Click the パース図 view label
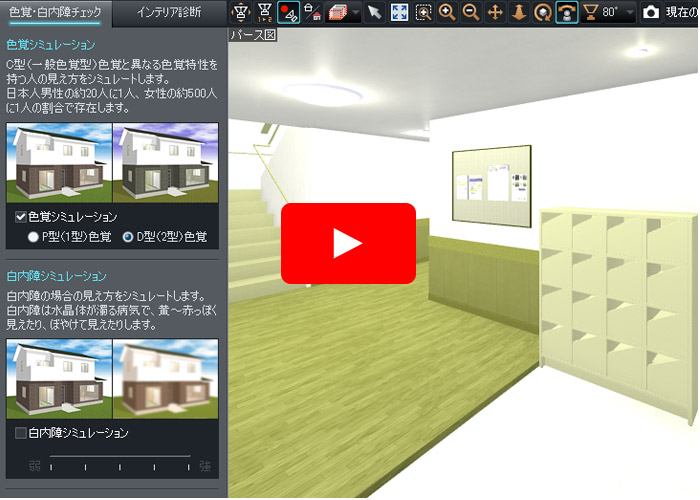This screenshot has height=500, width=700. [x=253, y=34]
